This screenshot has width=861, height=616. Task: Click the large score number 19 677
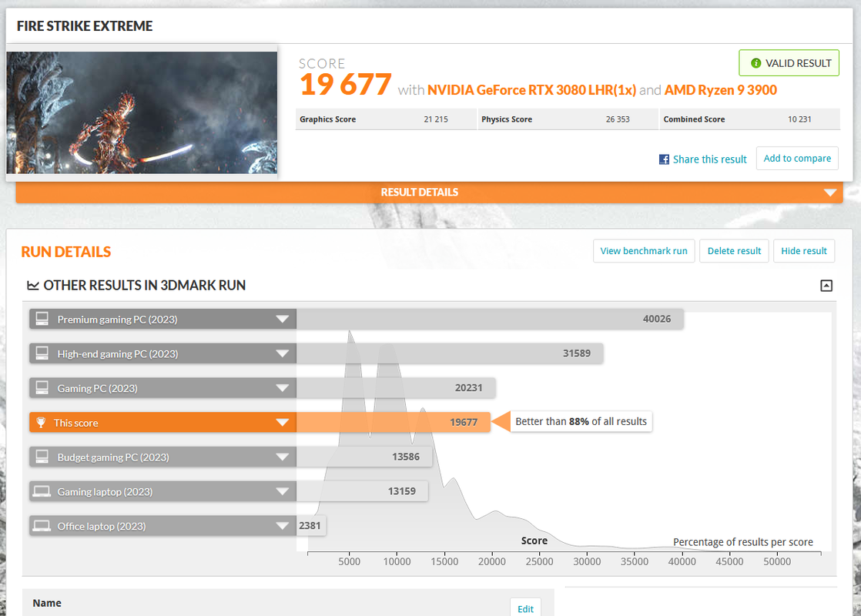point(345,85)
